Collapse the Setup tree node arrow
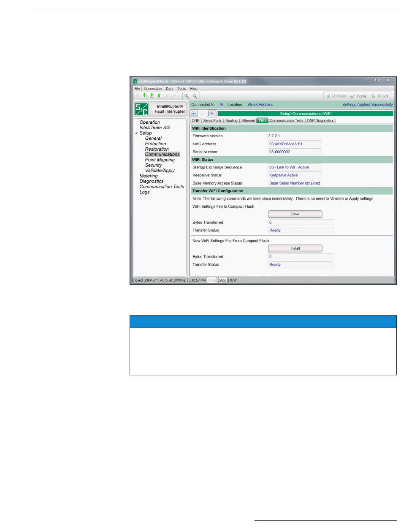 (x=136, y=133)
